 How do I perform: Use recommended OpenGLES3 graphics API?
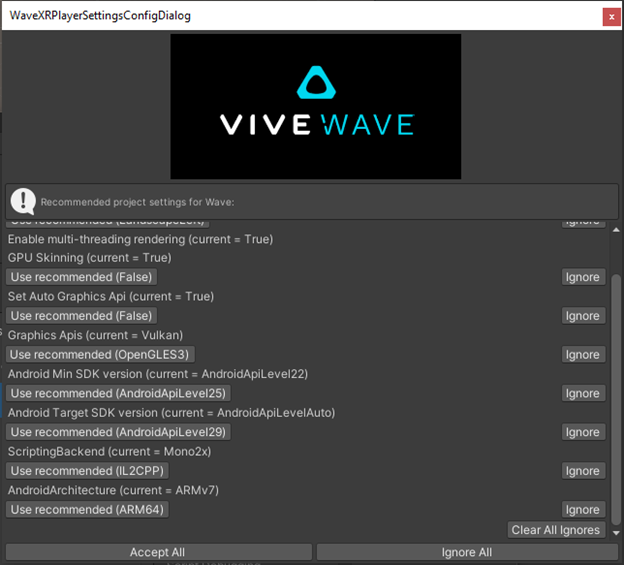click(x=100, y=355)
